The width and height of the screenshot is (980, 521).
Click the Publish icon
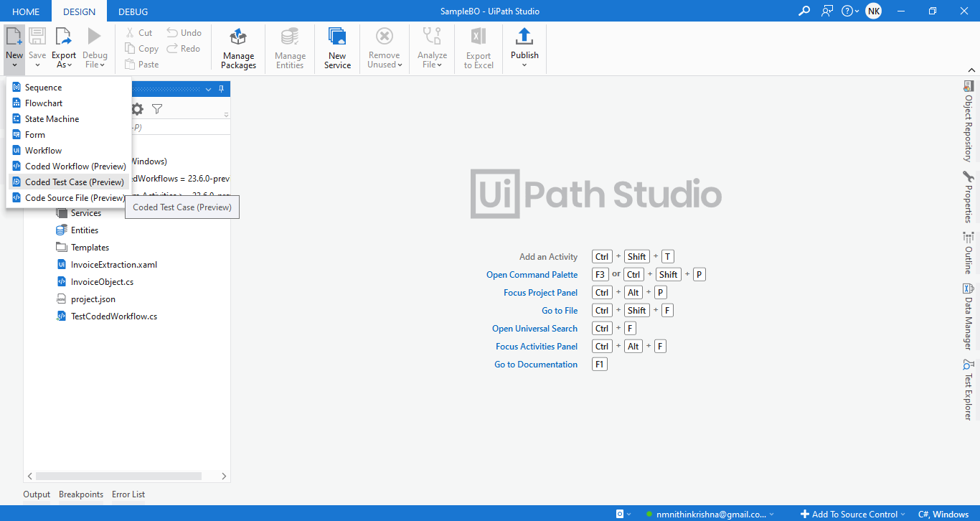click(x=524, y=37)
